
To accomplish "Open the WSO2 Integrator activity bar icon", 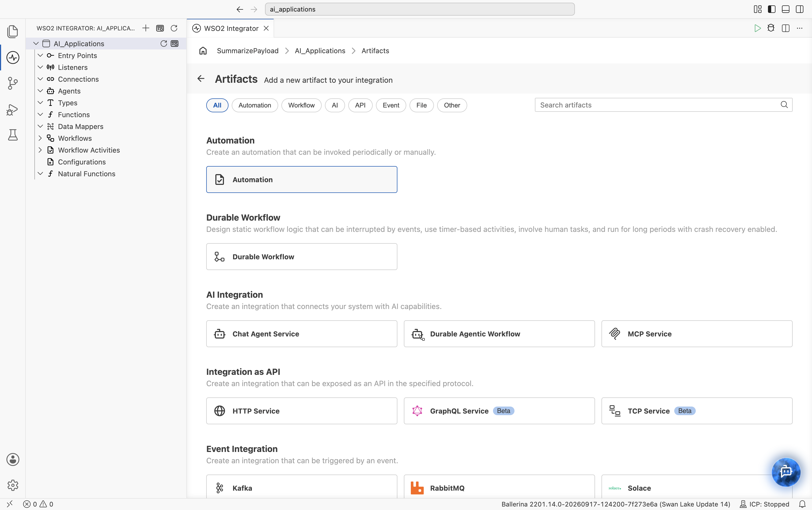I will coord(13,57).
